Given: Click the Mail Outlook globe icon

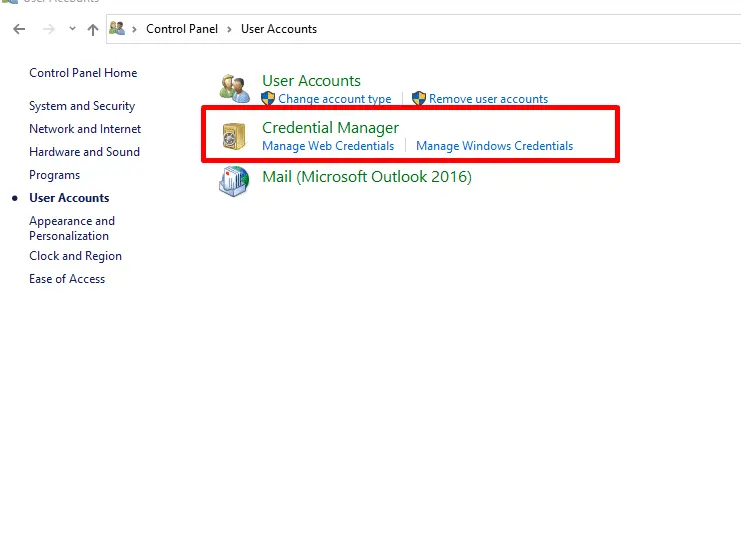Looking at the screenshot, I should point(235,181).
